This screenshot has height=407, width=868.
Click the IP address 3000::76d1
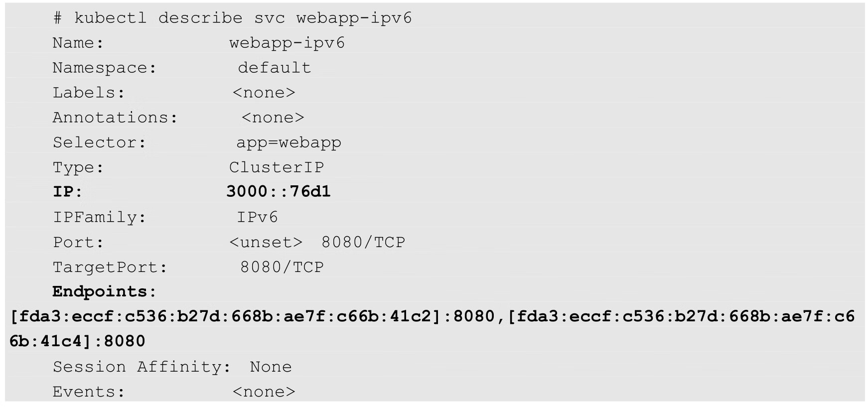tap(278, 192)
